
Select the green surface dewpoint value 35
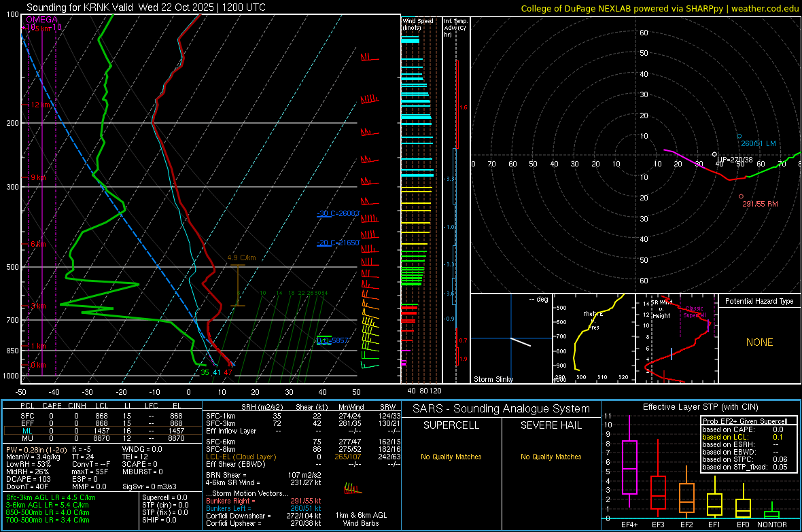205,372
